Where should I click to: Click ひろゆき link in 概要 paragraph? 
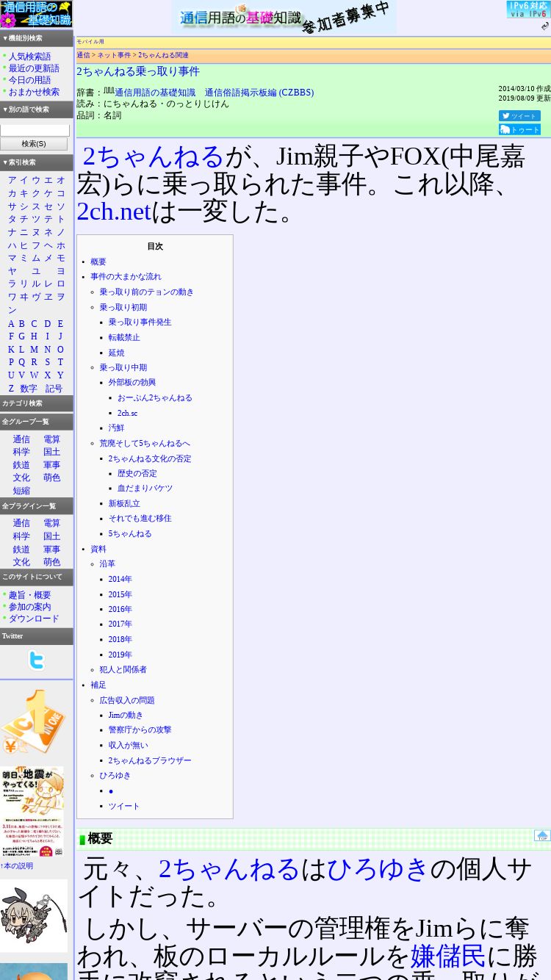[378, 869]
